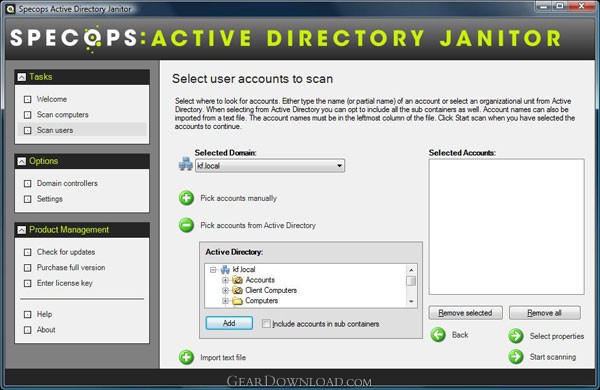Open the Scan computers task
The width and height of the screenshot is (600, 390).
[x=62, y=114]
